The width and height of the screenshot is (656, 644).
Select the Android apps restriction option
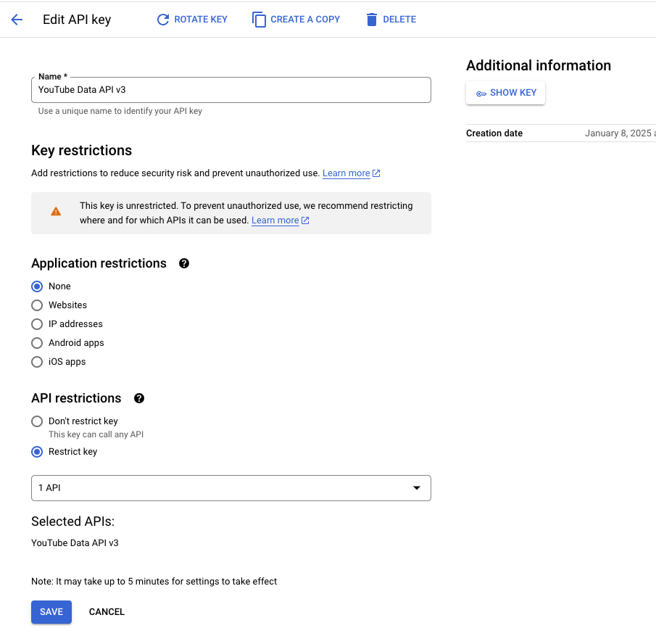coord(37,343)
